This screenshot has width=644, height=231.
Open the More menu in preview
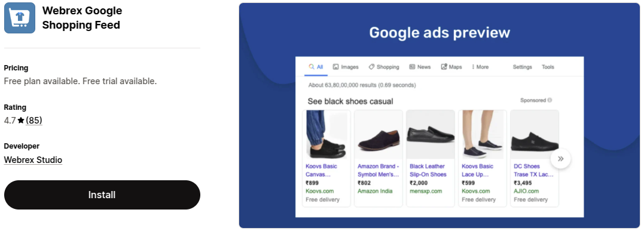coord(480,67)
